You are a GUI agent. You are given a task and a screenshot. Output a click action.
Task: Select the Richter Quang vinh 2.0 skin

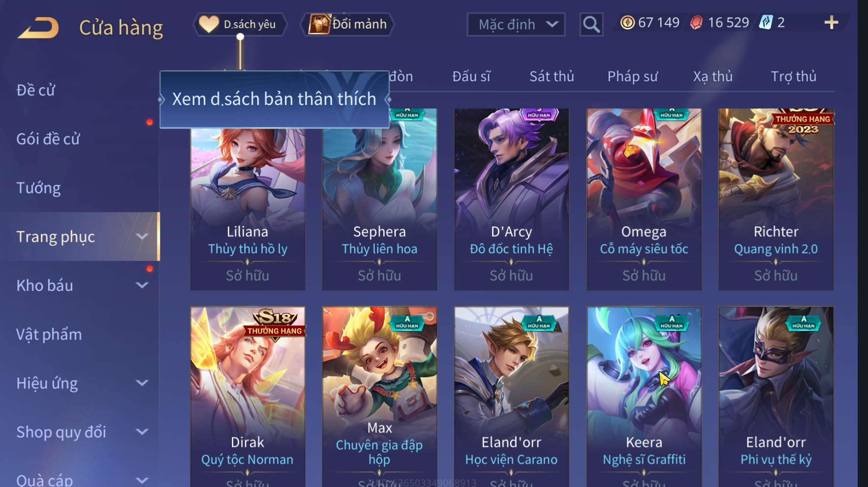pos(776,199)
